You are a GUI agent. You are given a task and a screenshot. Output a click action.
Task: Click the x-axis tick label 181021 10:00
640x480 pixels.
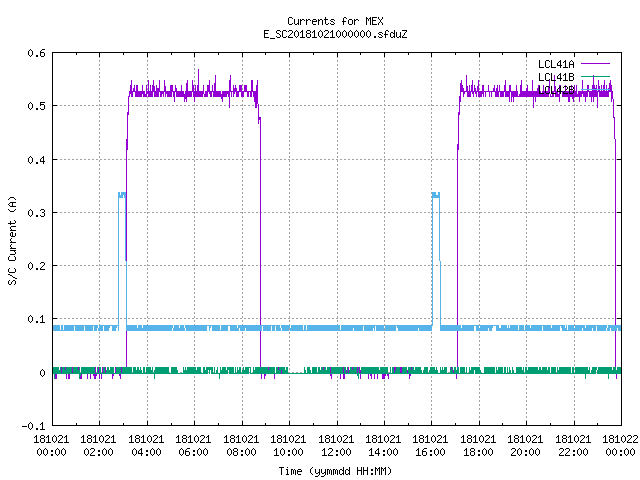point(288,446)
